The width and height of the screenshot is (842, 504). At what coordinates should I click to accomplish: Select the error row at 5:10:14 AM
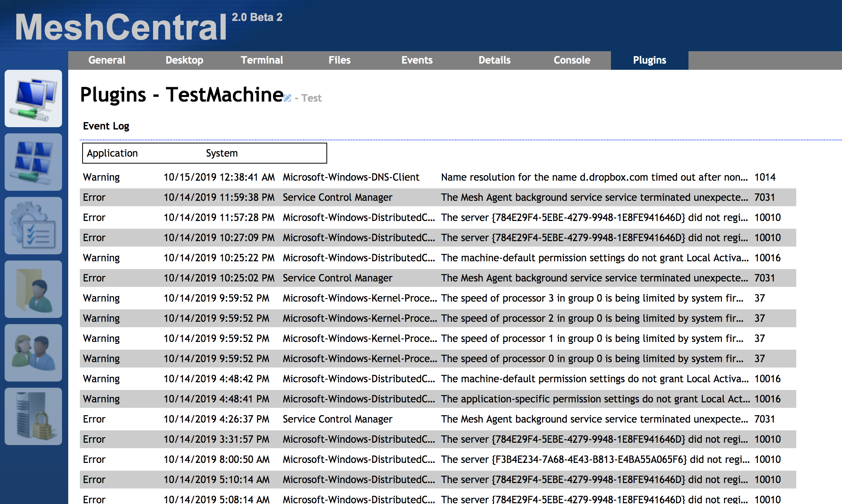click(438, 480)
